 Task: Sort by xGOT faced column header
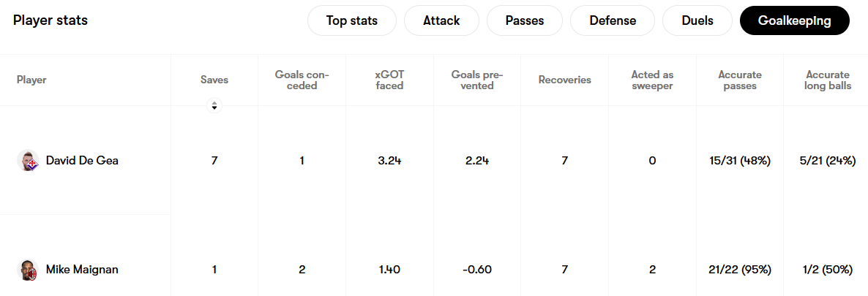tap(389, 80)
